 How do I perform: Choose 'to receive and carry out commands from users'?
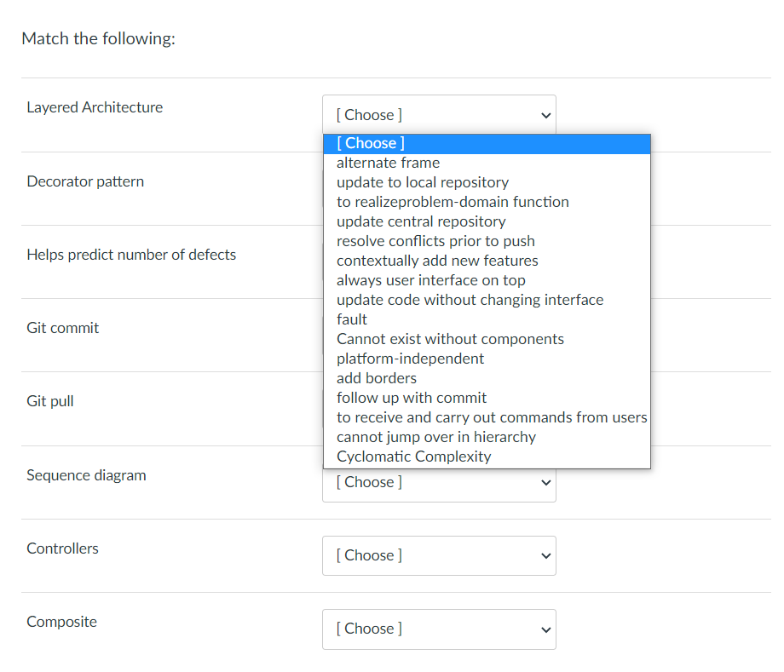487,417
